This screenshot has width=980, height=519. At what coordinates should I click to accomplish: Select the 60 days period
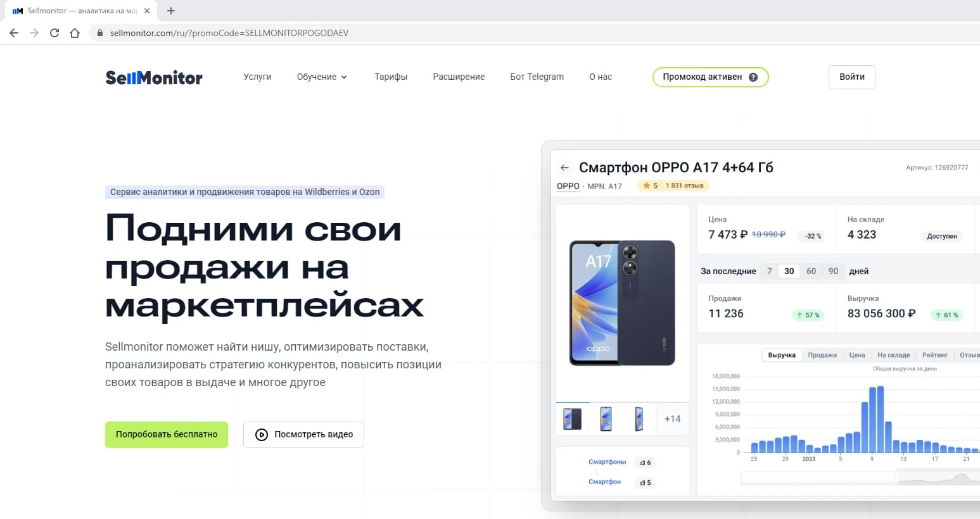tap(811, 271)
